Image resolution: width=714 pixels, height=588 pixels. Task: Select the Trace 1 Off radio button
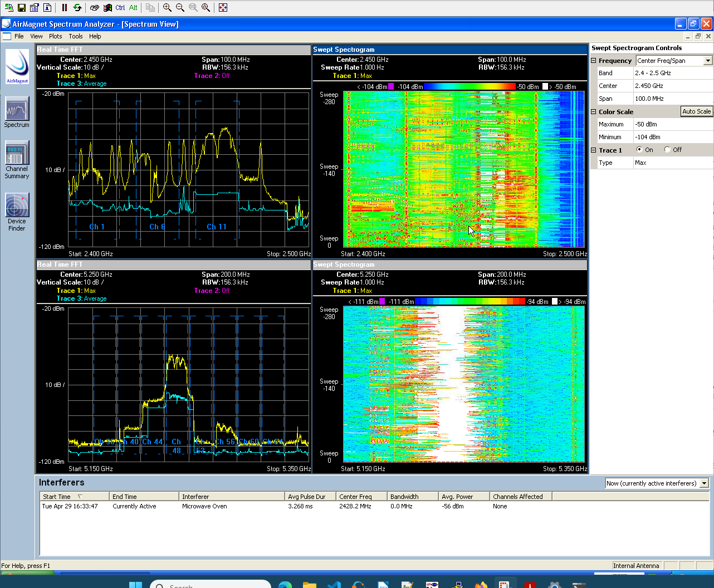667,150
